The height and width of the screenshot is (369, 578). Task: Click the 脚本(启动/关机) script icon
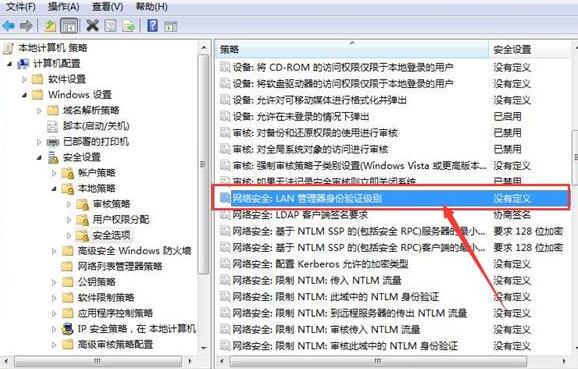pos(53,126)
